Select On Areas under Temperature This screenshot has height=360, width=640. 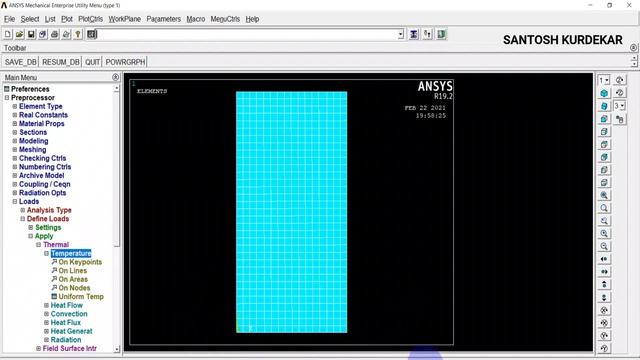click(73, 280)
